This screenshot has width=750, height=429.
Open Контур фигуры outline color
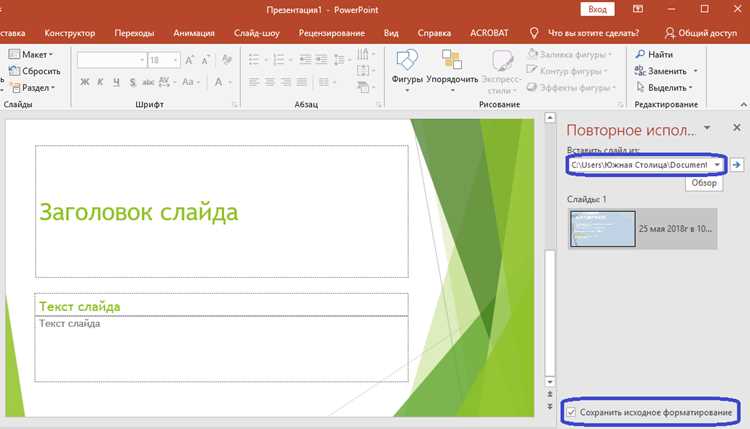click(x=567, y=71)
